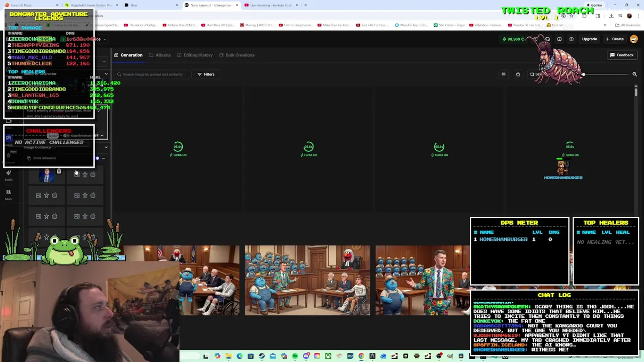This screenshot has width=644, height=362.
Task: Open the courtroom image with red puppet
Action: point(307,281)
